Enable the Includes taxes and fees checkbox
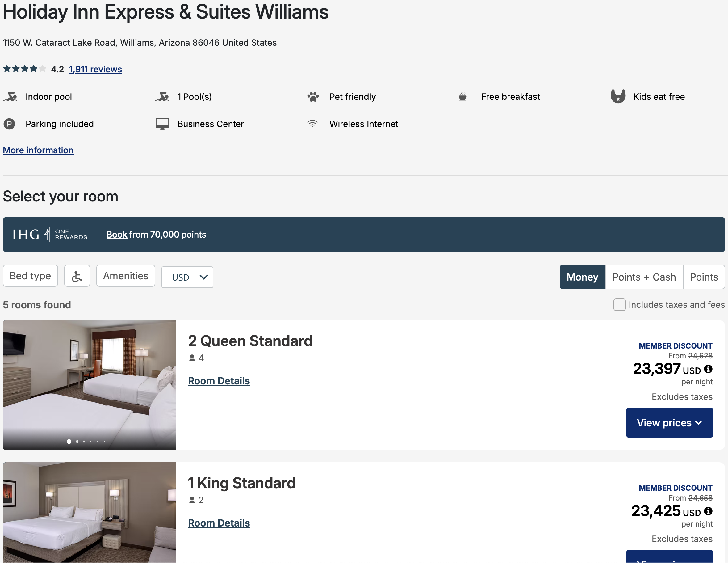Viewport: 728px width, 563px height. click(x=619, y=304)
